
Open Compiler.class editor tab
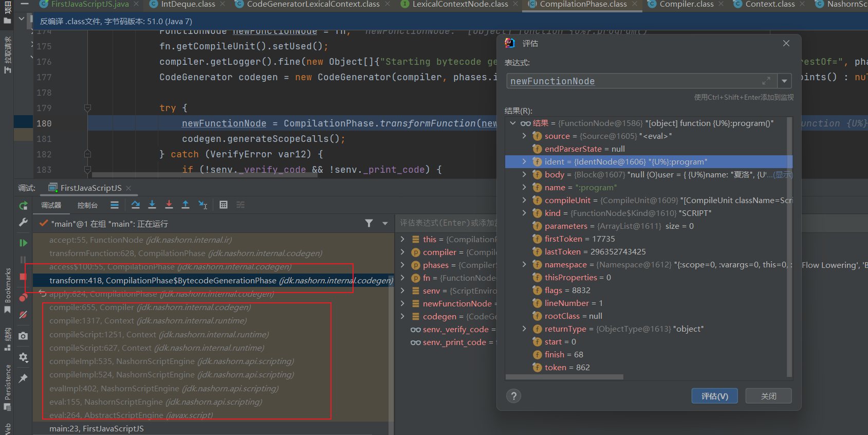tap(686, 4)
